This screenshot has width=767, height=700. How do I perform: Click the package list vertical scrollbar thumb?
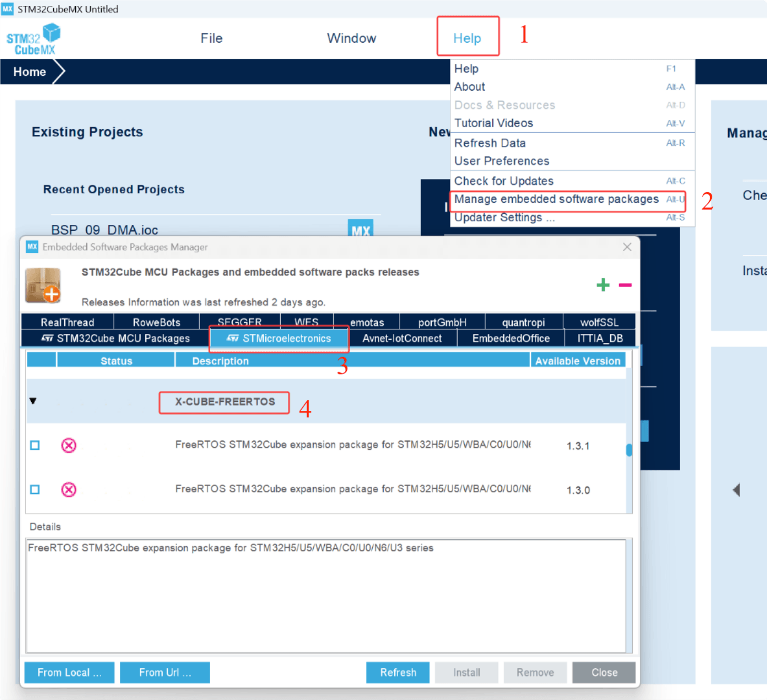(629, 450)
